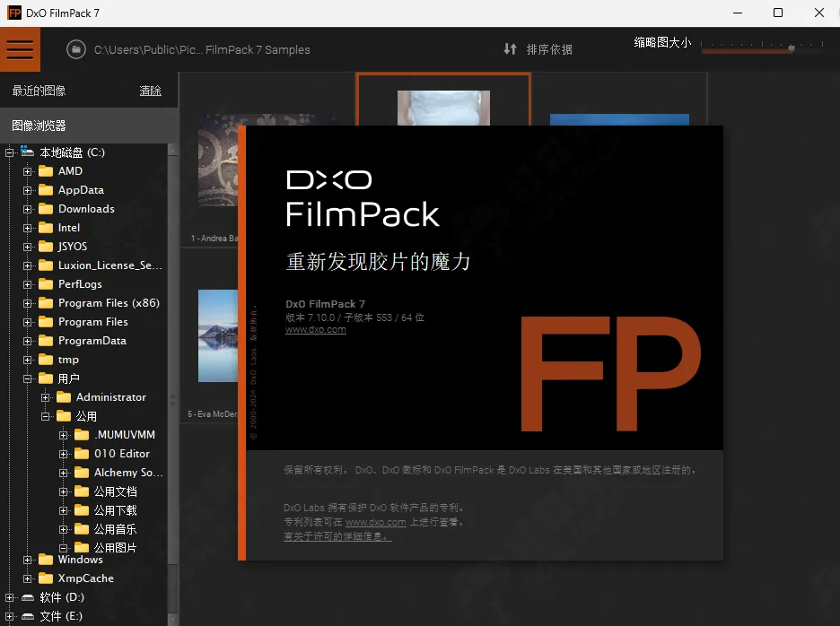Open 有关于许可的详细信息 licensing link
Viewport: 840px width, 626px height.
click(337, 536)
